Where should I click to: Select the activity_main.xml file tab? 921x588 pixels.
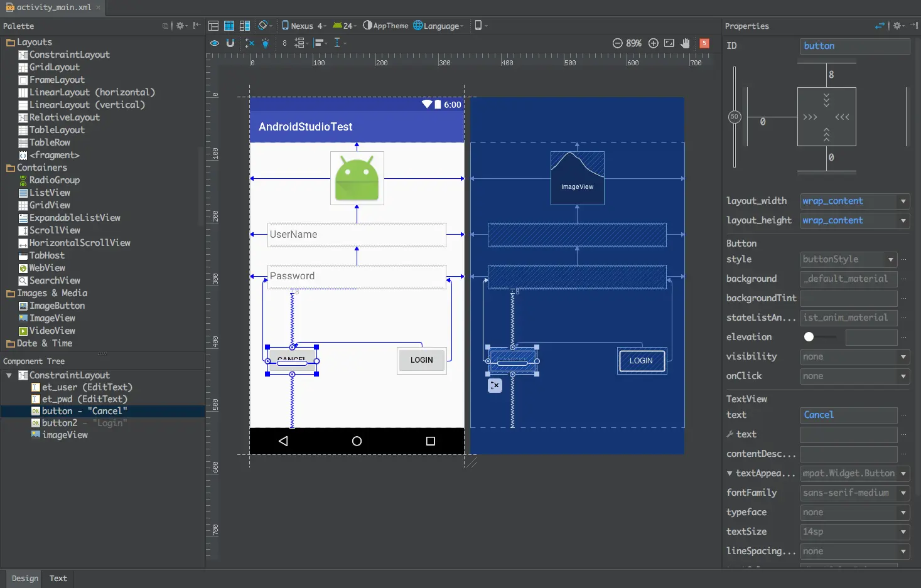[x=53, y=8]
